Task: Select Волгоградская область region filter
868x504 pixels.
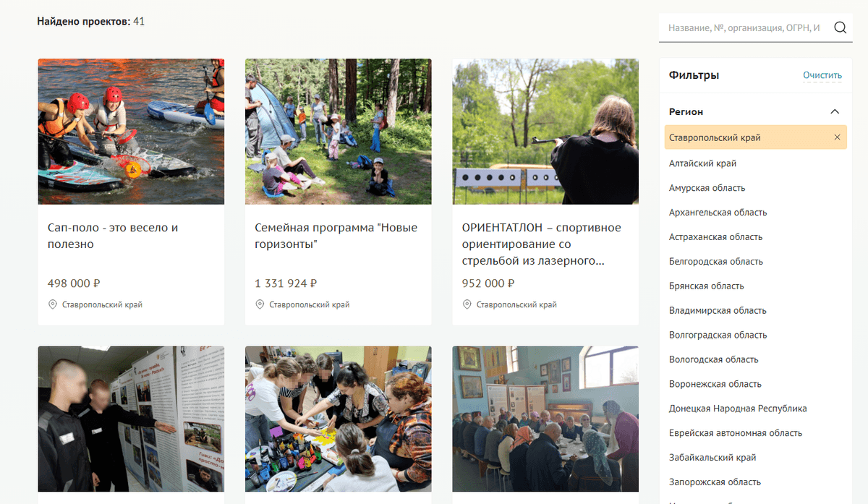Action: 718,336
